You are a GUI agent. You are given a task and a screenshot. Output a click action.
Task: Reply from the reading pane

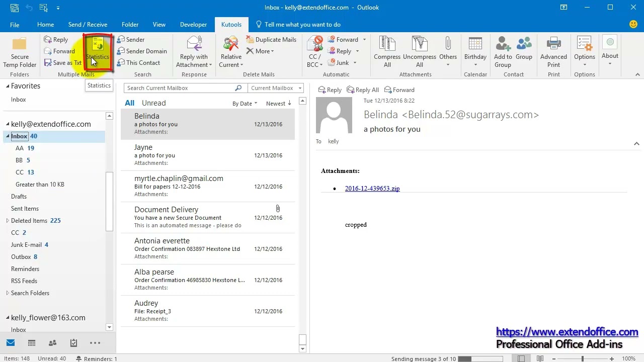coord(330,90)
